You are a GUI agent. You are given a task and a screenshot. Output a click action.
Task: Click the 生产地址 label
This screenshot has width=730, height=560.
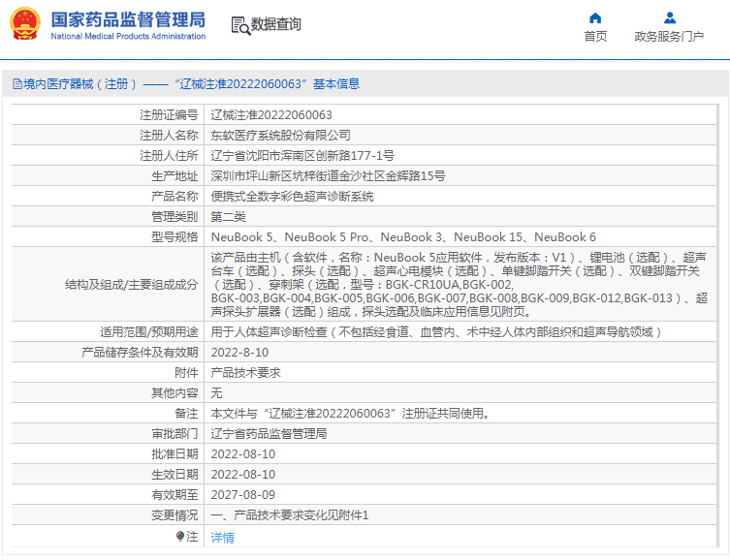[175, 176]
